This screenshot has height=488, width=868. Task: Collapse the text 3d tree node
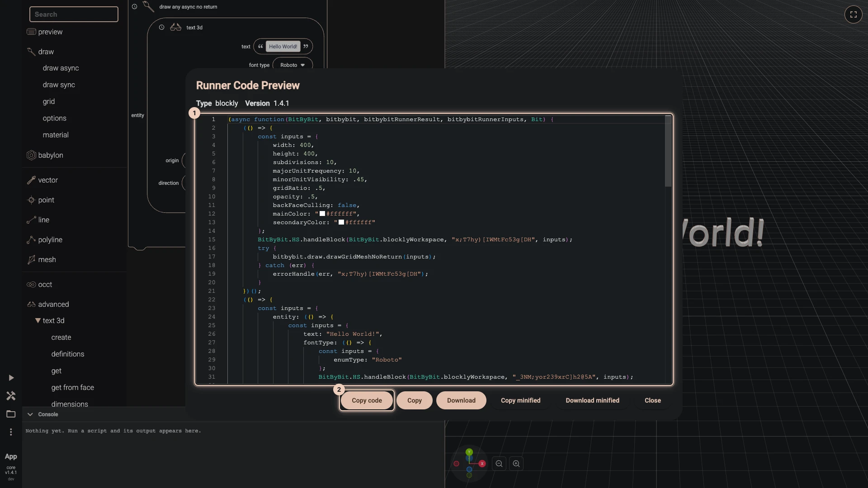click(38, 320)
